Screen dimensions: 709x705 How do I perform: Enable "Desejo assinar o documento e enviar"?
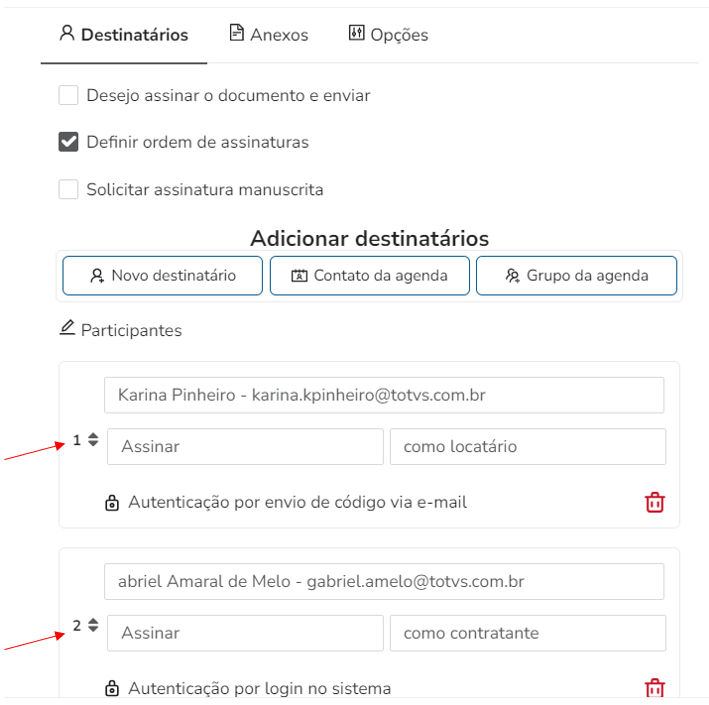pyautogui.click(x=68, y=96)
